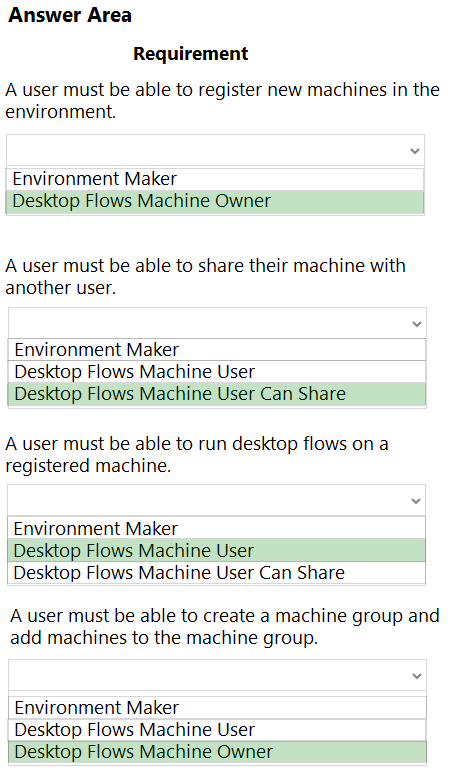The image size is (462, 783).
Task: Select Desktop Flows Machine Owner for machine group
Action: click(217, 752)
